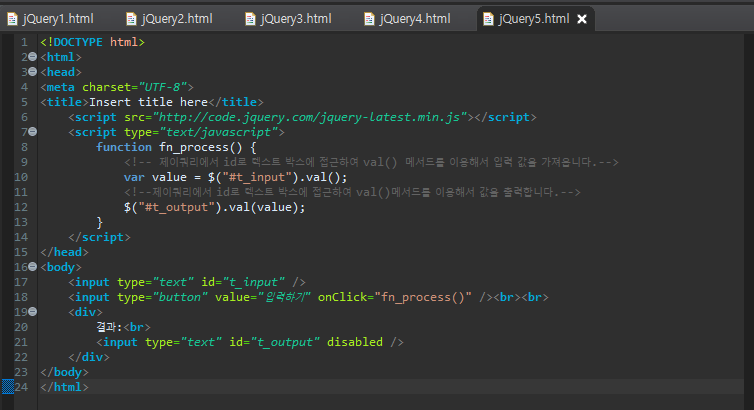This screenshot has width=754, height=410.
Task: Click the closing head tag on line 15
Action: pyautogui.click(x=64, y=252)
